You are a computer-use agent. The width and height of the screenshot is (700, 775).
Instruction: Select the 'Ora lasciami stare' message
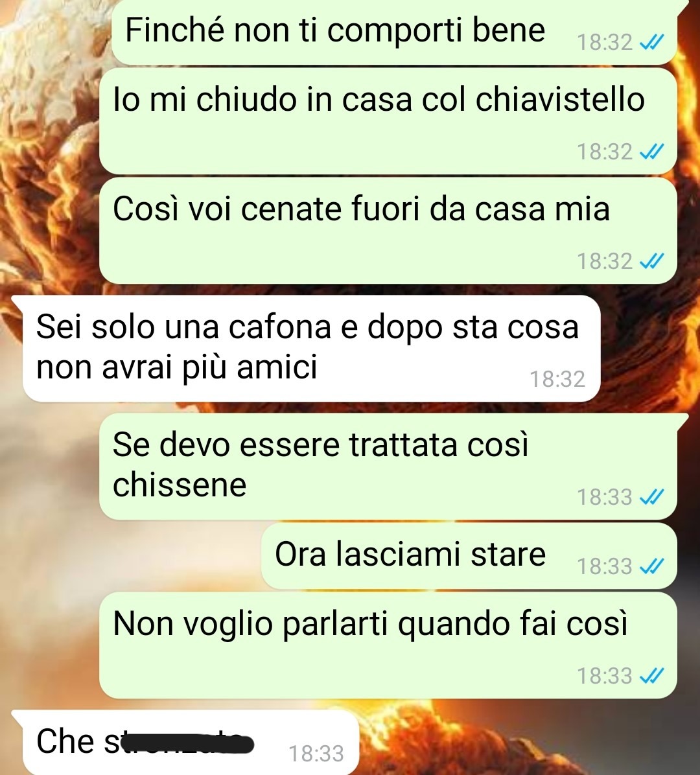click(469, 556)
